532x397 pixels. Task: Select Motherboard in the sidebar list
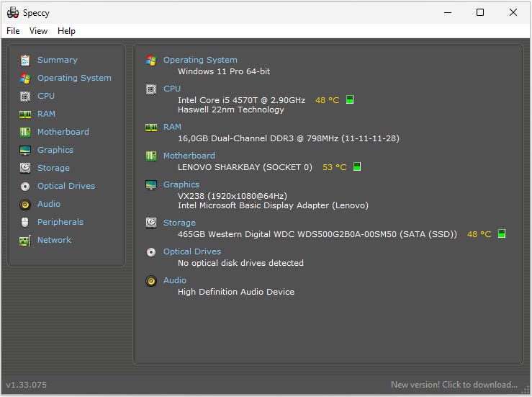(x=63, y=132)
